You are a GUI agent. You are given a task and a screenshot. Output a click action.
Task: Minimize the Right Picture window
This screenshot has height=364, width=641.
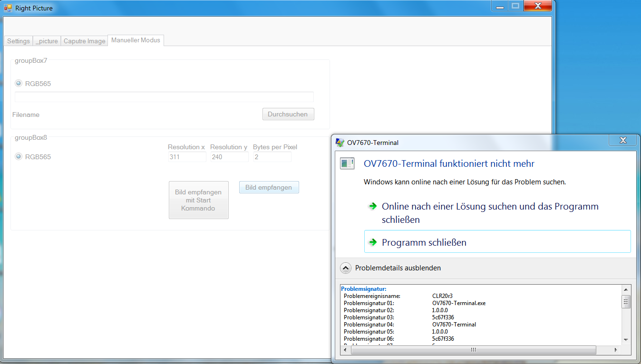coord(500,6)
